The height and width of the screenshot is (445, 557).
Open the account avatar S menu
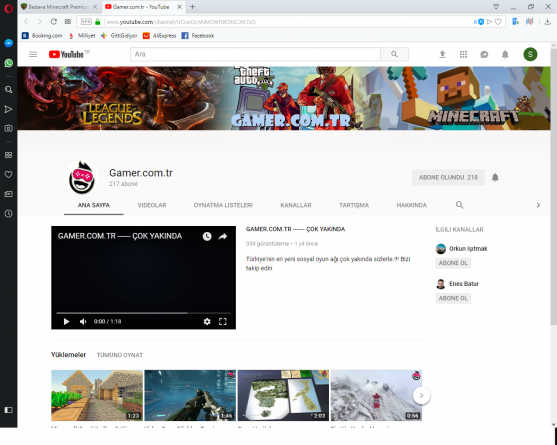tap(530, 54)
